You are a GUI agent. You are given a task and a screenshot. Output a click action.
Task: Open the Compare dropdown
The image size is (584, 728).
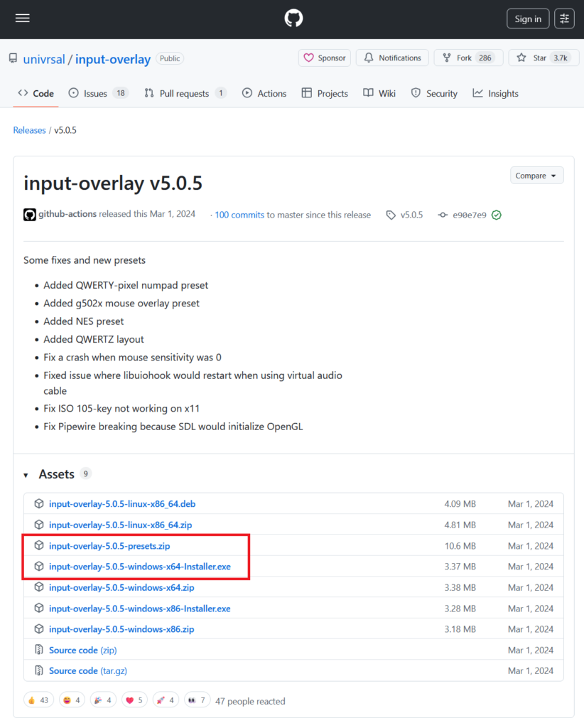pyautogui.click(x=536, y=176)
